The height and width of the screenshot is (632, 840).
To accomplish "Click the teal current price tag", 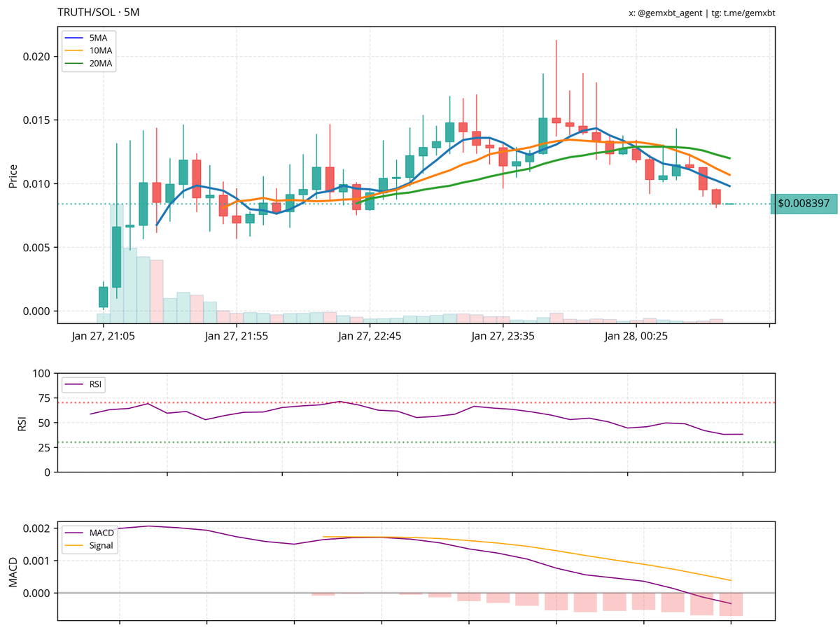I will pyautogui.click(x=804, y=204).
